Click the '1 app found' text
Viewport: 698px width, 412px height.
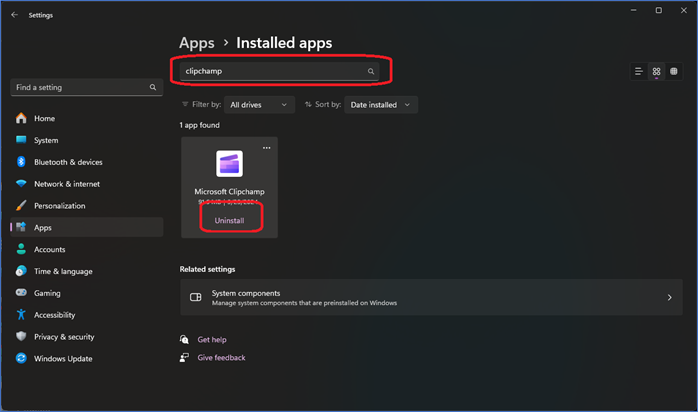[199, 125]
